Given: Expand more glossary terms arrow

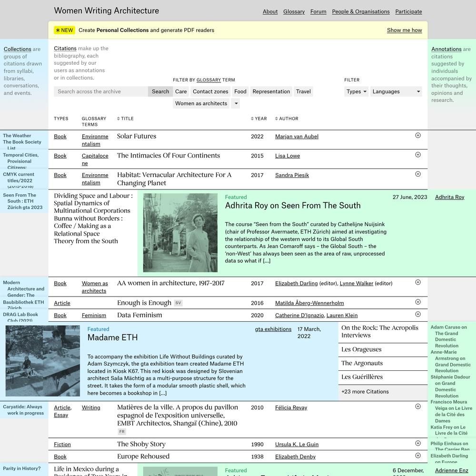Looking at the screenshot, I should (236, 103).
